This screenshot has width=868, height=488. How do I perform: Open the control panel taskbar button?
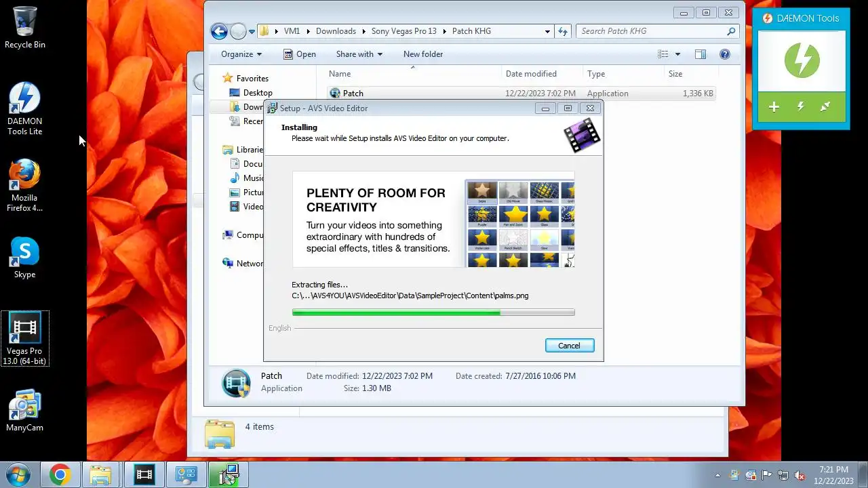[x=186, y=475]
